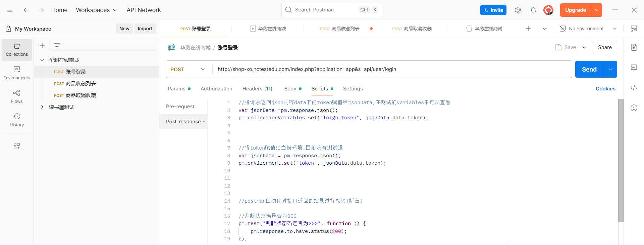Collapse the 华测在线商城 collection
Viewport: 644px width, 245px height.
(42, 60)
